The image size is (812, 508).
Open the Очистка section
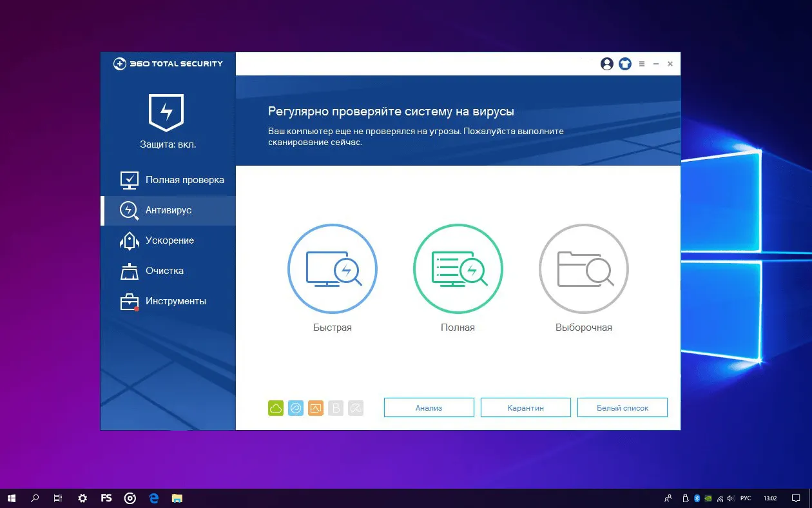point(164,271)
